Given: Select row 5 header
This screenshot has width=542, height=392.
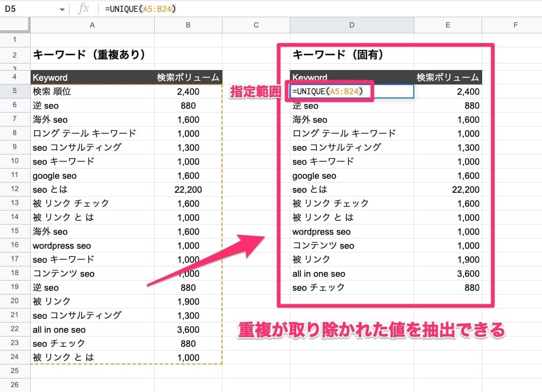Looking at the screenshot, I should point(15,91).
